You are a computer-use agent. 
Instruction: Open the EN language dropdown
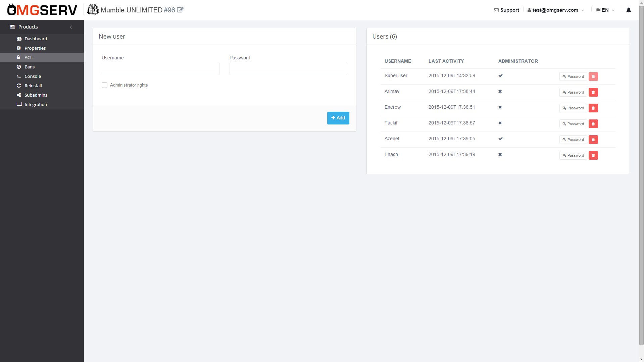click(x=605, y=10)
